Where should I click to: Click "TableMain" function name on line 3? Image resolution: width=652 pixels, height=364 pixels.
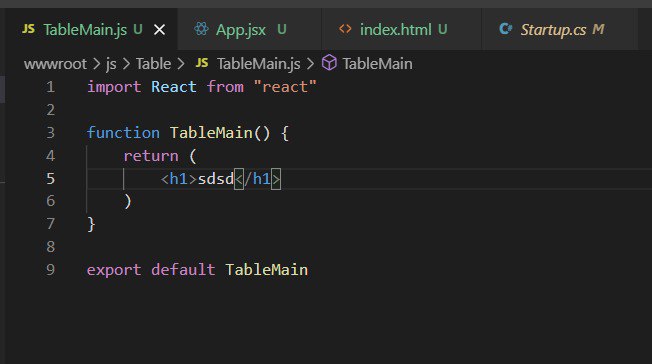[x=211, y=133]
